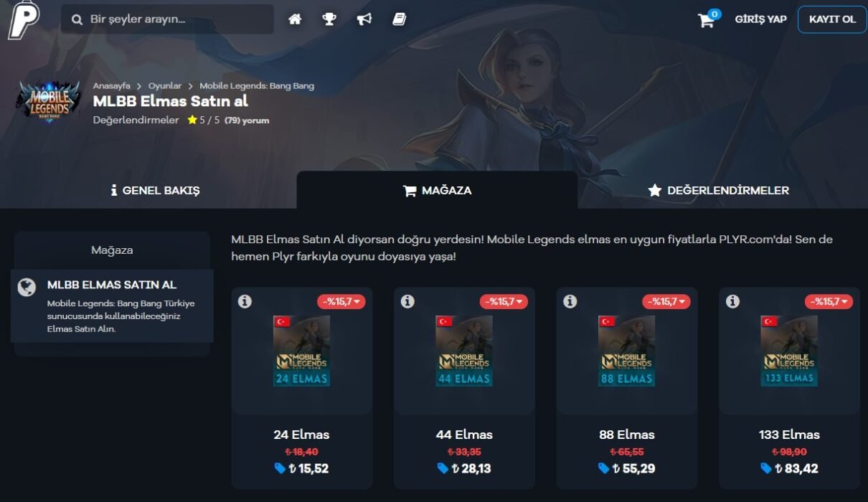Click the trophy icon in the top bar
The image size is (868, 502).
329,19
